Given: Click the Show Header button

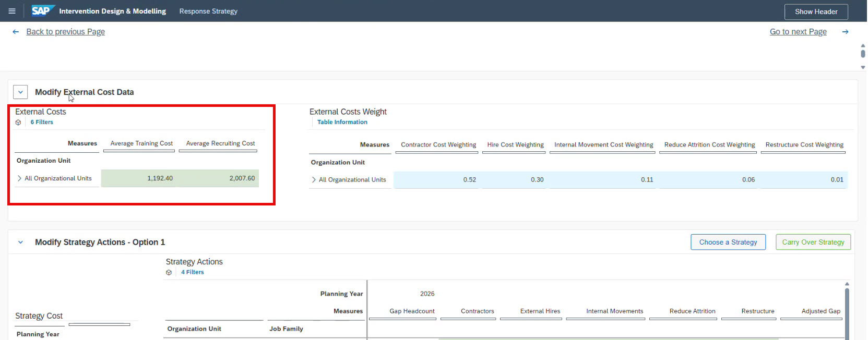Looking at the screenshot, I should pos(815,11).
